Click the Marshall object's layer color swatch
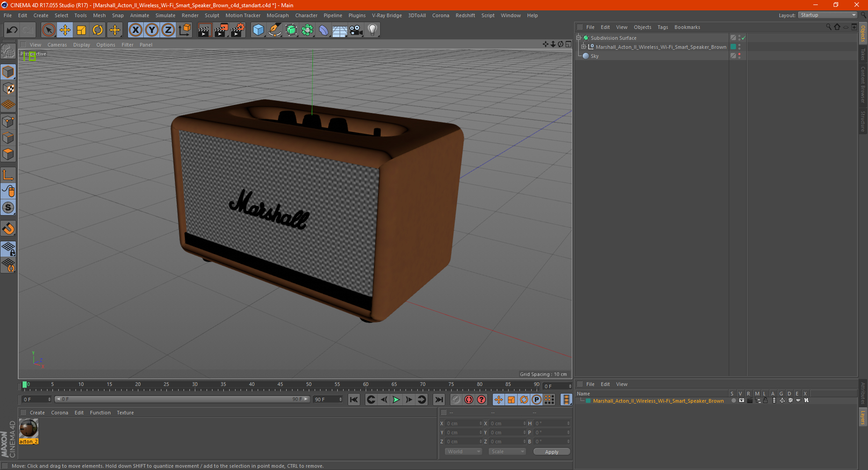 coord(733,47)
